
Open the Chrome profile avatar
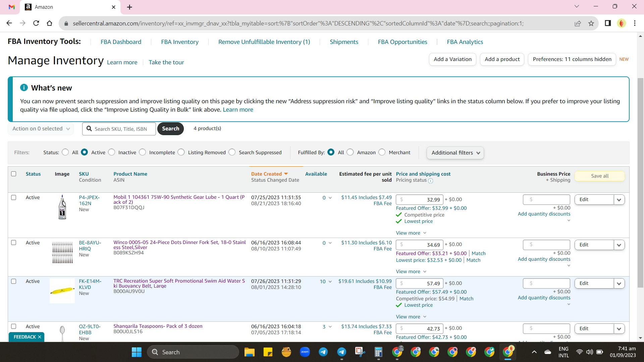click(622, 23)
